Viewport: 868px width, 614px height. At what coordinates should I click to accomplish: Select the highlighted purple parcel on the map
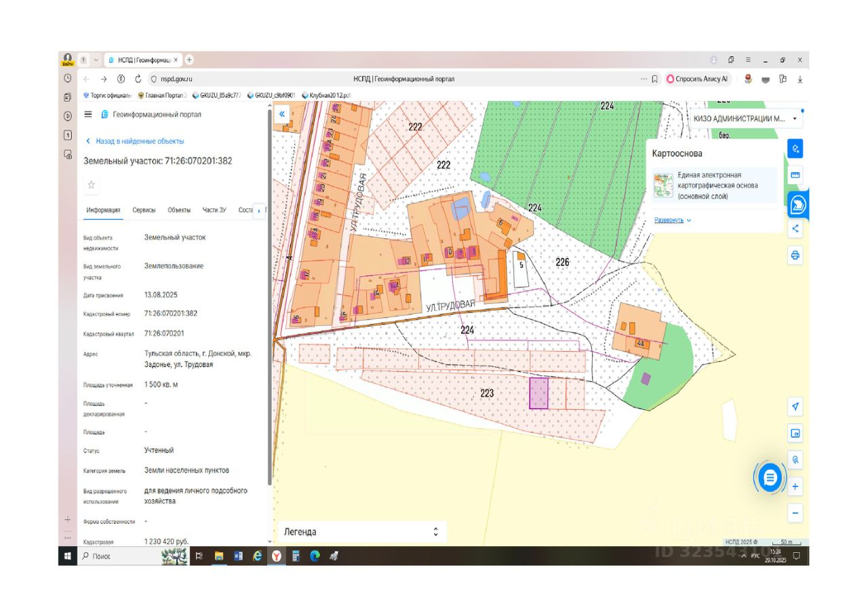pos(538,394)
